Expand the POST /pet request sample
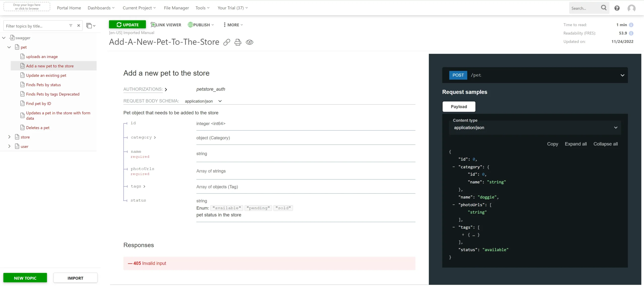644x286 pixels. pos(622,75)
